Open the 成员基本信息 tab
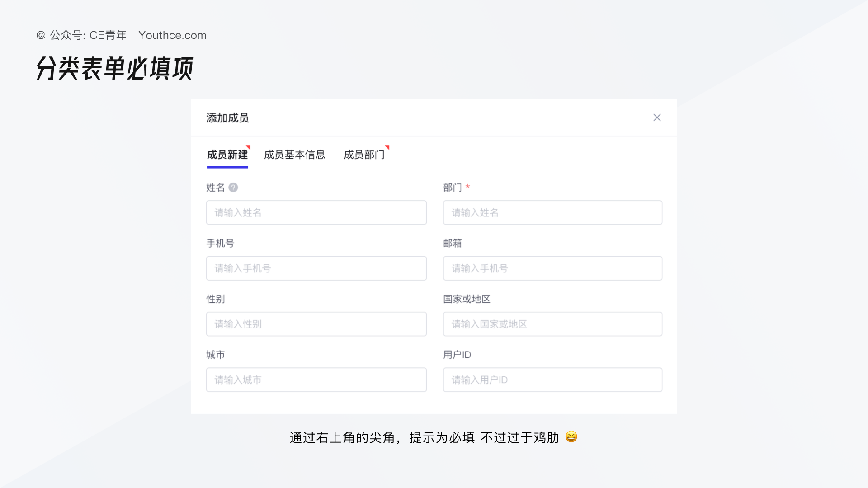This screenshot has width=868, height=488. [295, 155]
